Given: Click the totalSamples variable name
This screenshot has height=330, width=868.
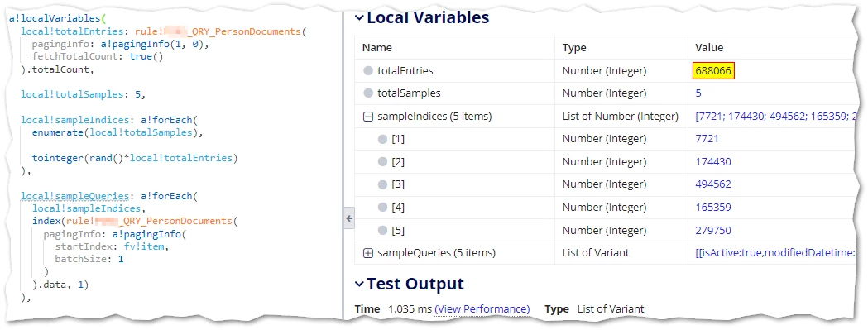Looking at the screenshot, I should pos(409,93).
